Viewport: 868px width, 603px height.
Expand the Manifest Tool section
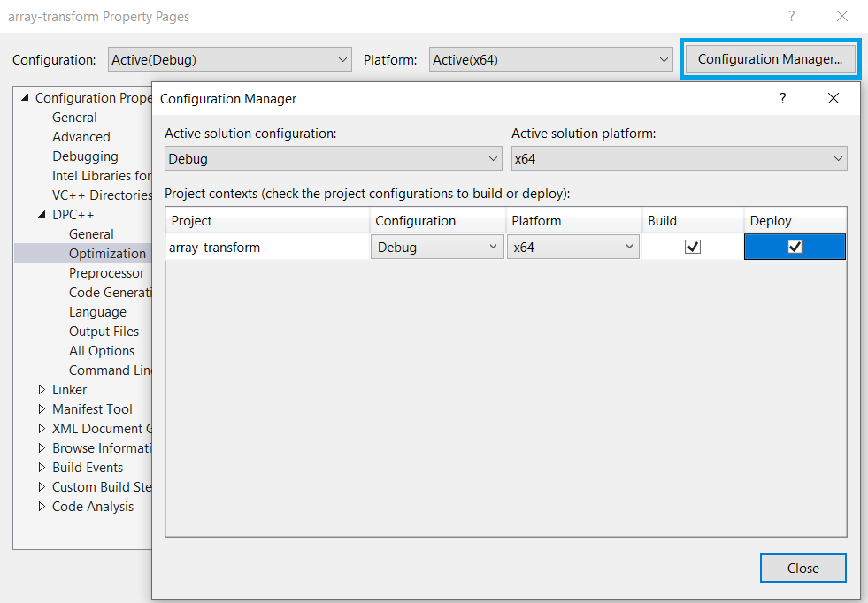click(41, 408)
